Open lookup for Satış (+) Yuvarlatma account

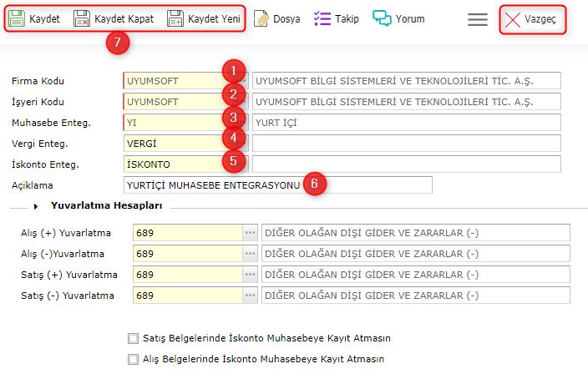tap(250, 275)
